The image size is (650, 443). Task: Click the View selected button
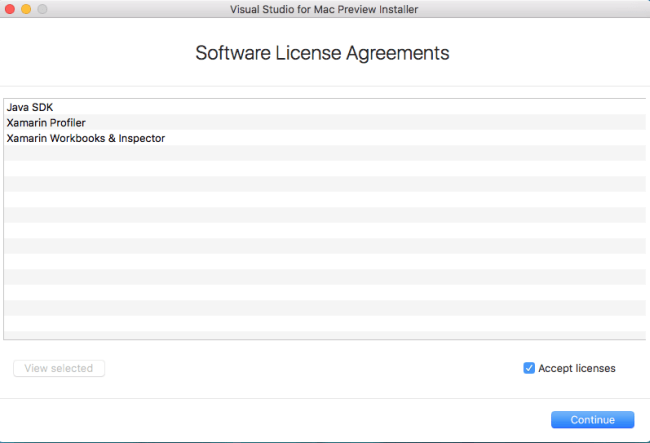pyautogui.click(x=59, y=368)
